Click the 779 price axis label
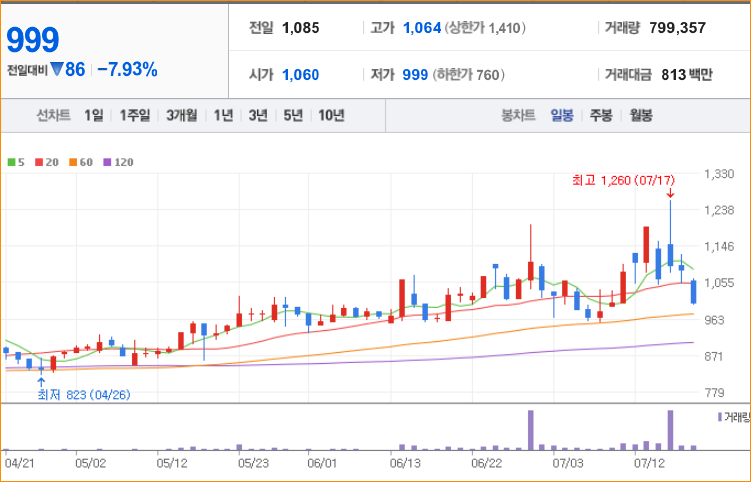The width and height of the screenshot is (751, 482). click(714, 392)
